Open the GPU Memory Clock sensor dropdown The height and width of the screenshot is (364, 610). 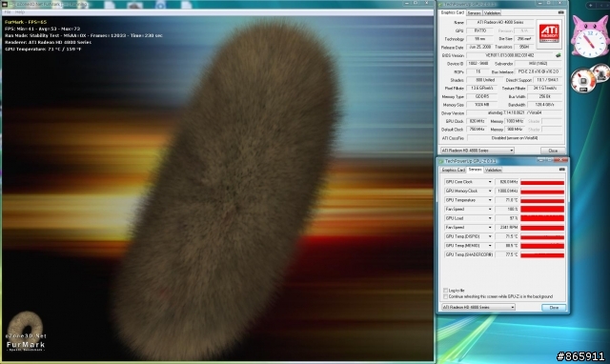tap(490, 191)
